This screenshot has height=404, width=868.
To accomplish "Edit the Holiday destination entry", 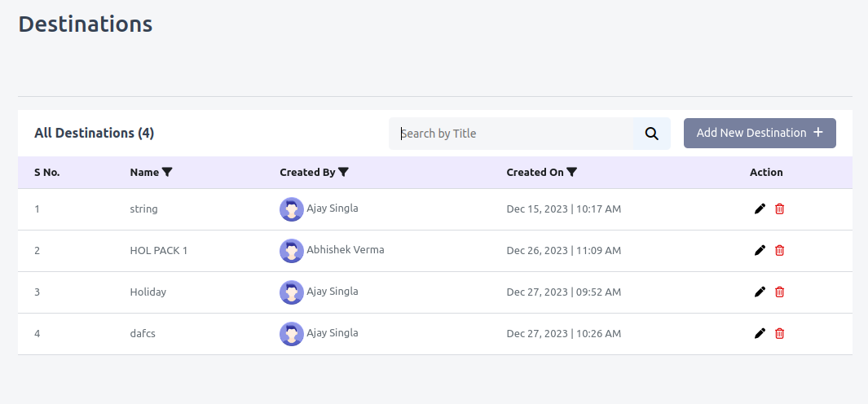I will coord(760,292).
